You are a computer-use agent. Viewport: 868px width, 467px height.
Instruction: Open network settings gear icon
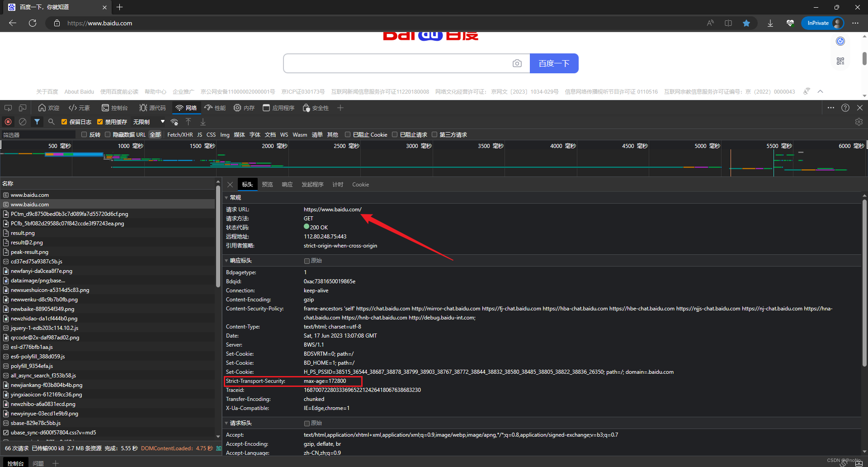(859, 122)
